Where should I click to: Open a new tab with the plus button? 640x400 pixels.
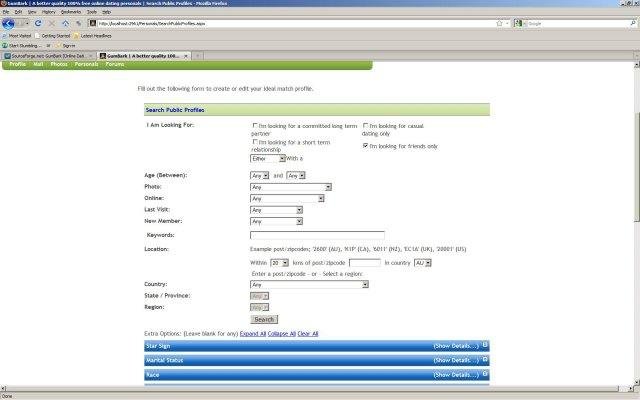coord(197,56)
